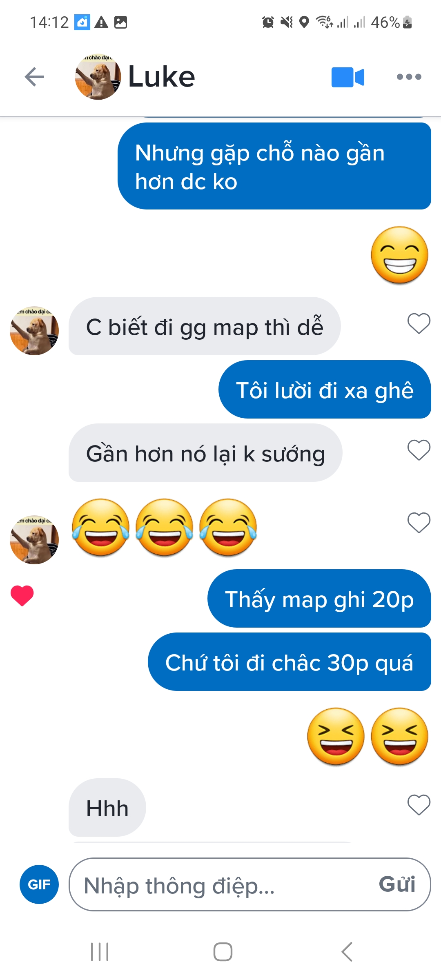Open Luke's profile picture in header
Screen dimensions: 441x980
(x=98, y=77)
